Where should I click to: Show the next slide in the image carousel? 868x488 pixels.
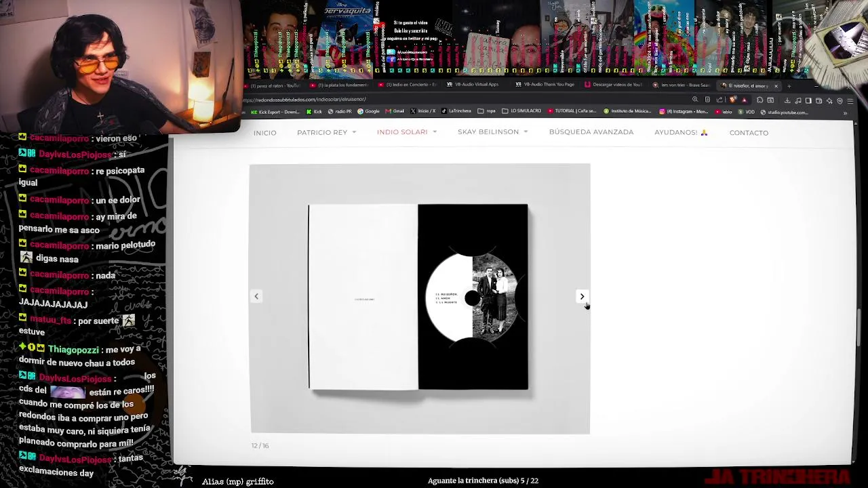(582, 296)
